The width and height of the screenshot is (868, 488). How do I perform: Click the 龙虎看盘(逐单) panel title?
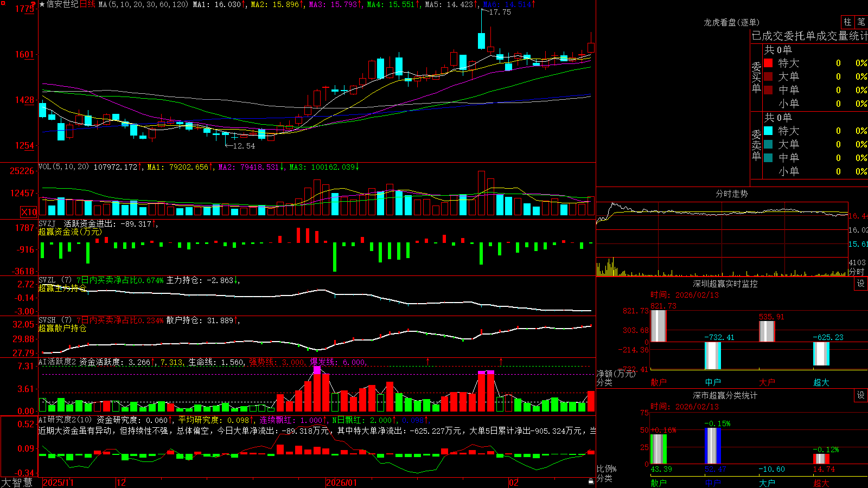(x=732, y=22)
